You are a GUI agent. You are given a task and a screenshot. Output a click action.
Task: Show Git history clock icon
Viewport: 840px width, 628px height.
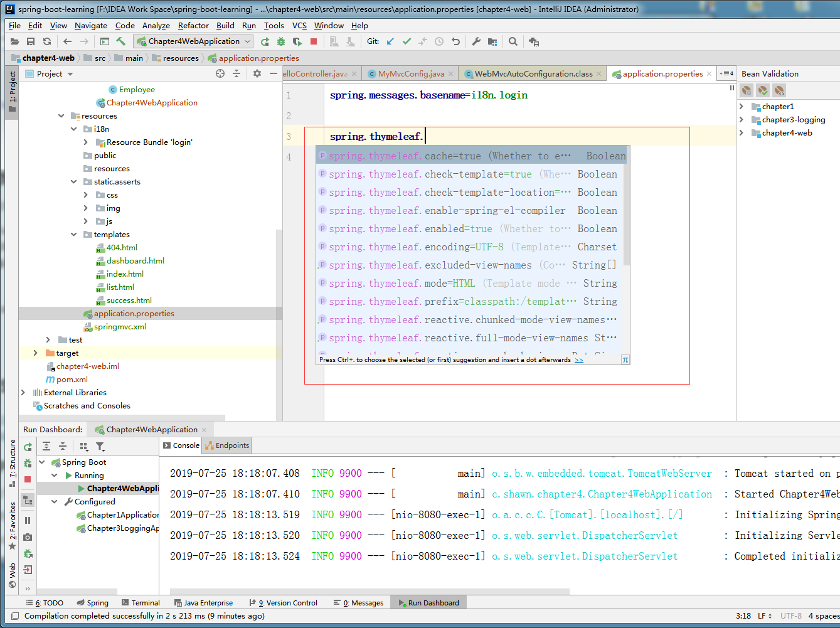click(x=439, y=41)
